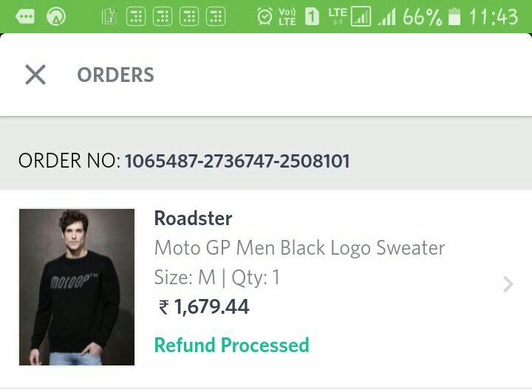This screenshot has height=392, width=532.
Task: Tap the 66% battery percentage
Action: click(423, 17)
